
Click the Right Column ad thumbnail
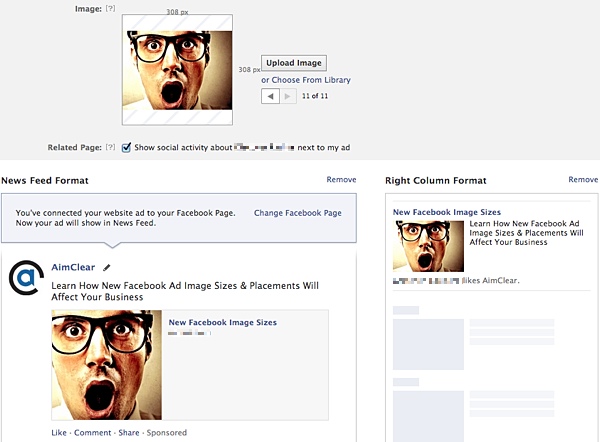point(428,246)
